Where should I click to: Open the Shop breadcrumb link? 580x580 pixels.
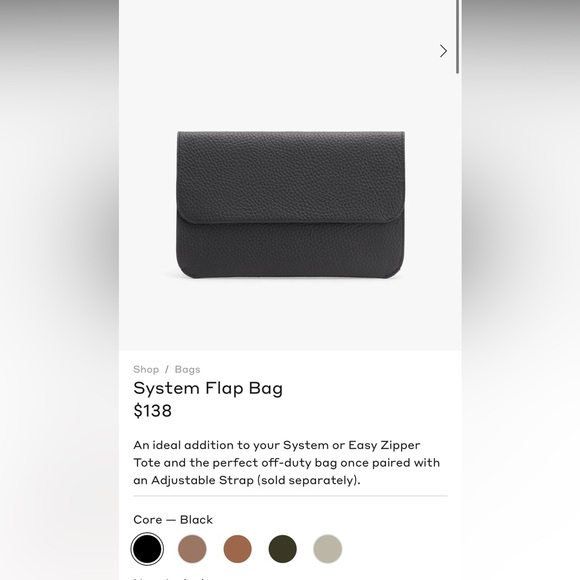point(146,370)
